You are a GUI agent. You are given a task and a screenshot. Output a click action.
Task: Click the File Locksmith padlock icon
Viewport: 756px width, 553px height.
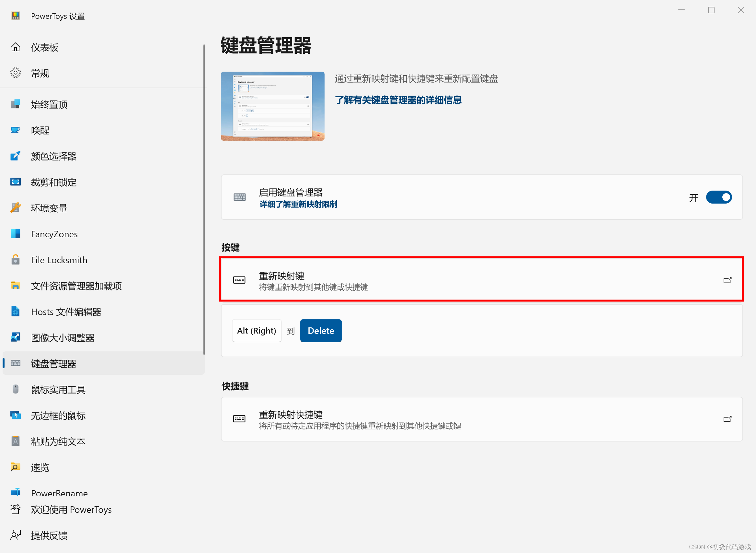click(x=16, y=260)
